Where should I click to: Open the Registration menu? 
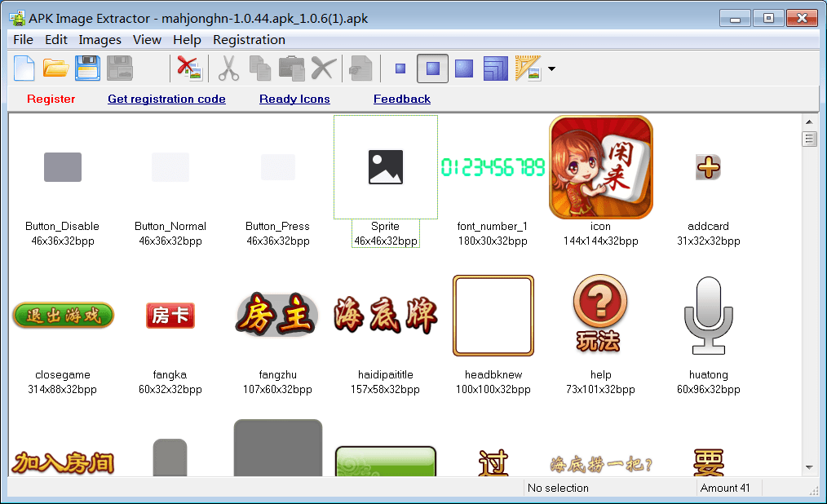coord(249,39)
